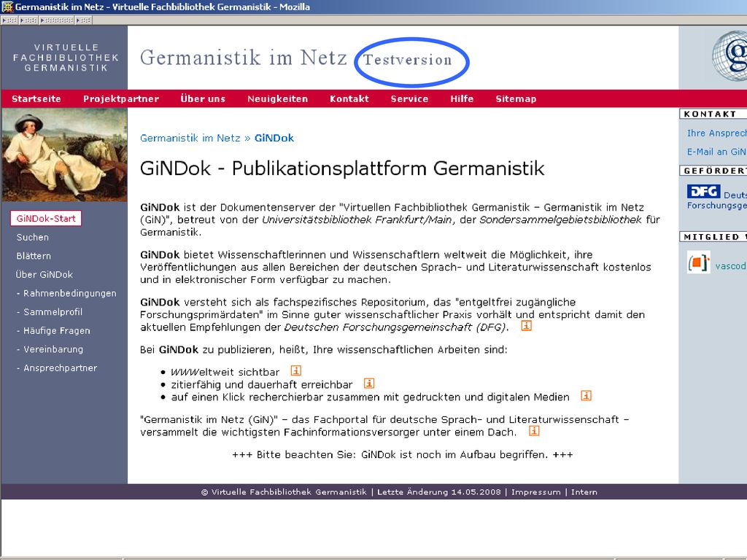
Task: Click the vascoda logo icon
Action: (698, 262)
